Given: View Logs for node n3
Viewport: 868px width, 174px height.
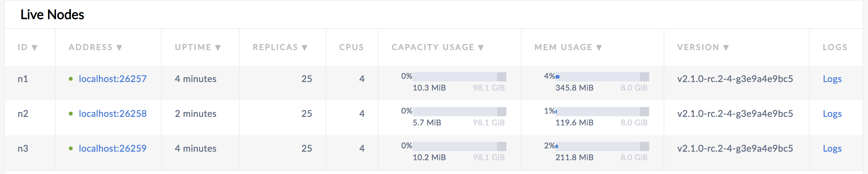Looking at the screenshot, I should tap(832, 148).
